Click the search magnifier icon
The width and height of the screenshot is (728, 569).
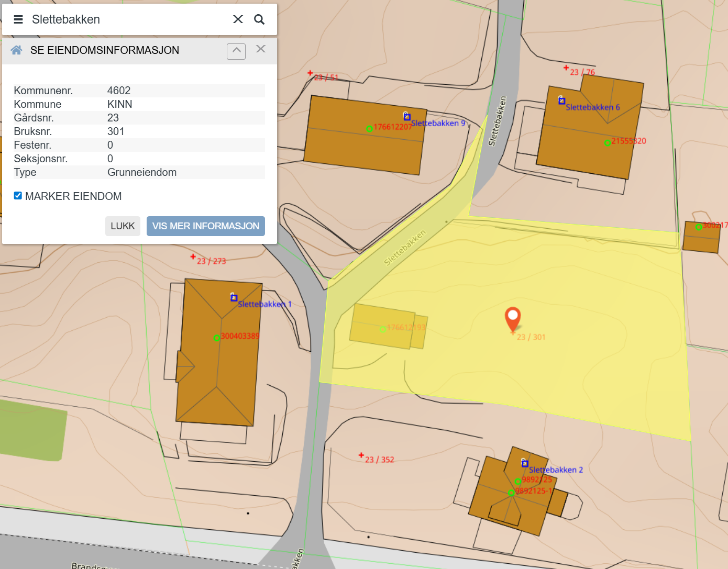tap(259, 19)
